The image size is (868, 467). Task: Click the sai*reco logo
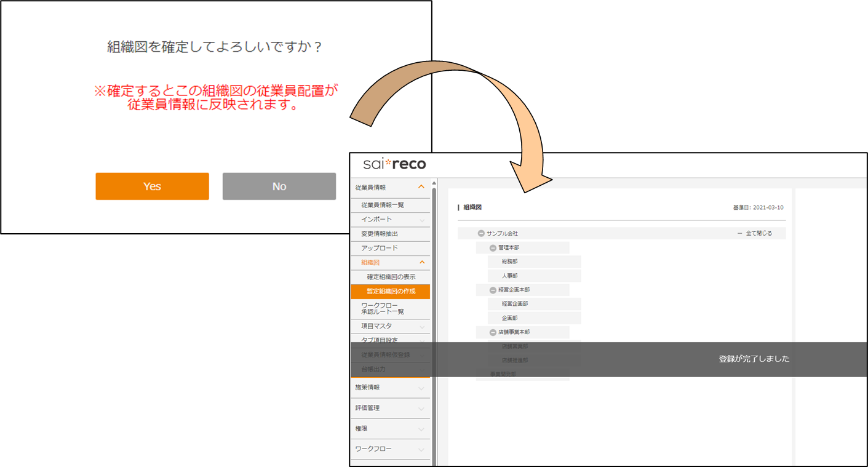pyautogui.click(x=394, y=164)
